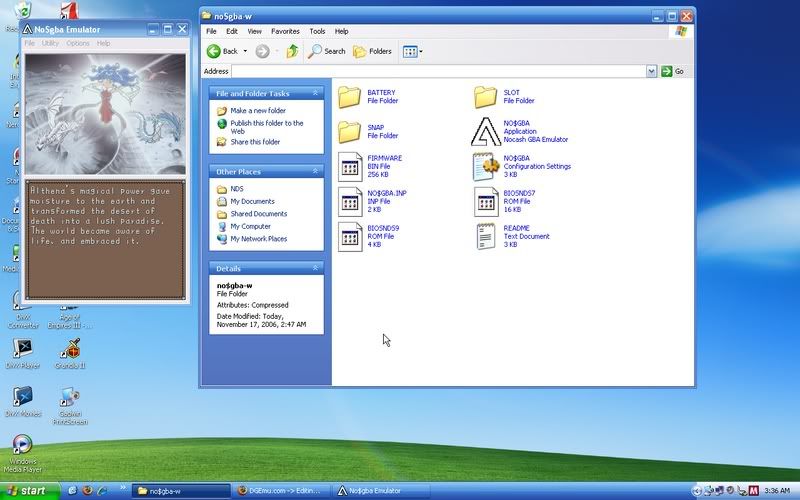Click the Up folder toolbar icon
This screenshot has width=800, height=500.
pos(292,51)
